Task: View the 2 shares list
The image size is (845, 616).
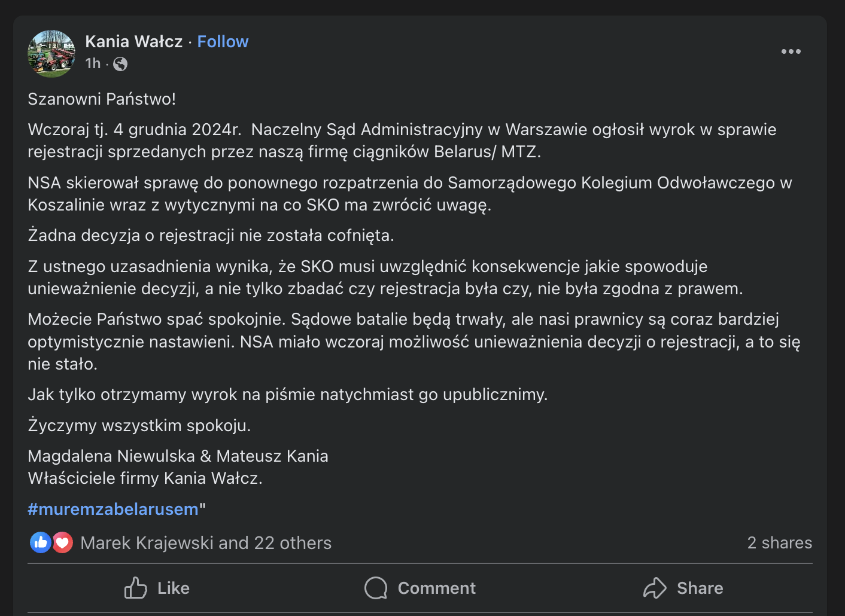Action: coord(779,542)
